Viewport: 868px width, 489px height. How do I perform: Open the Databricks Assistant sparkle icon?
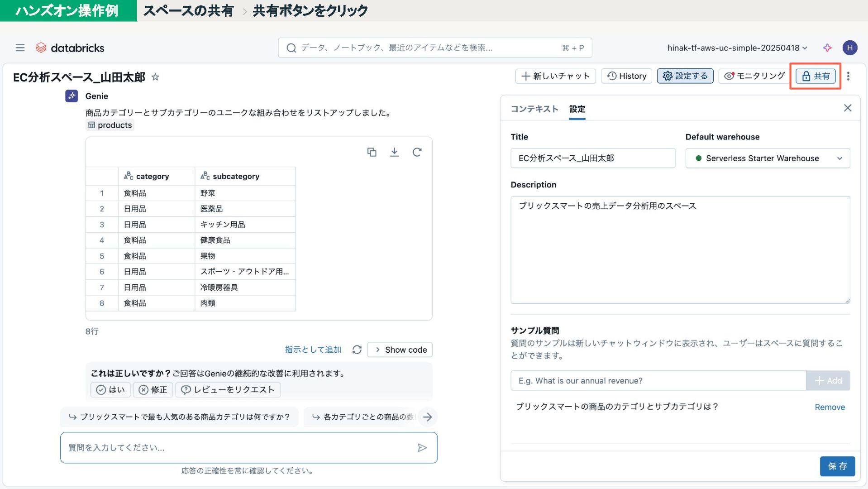pos(827,48)
